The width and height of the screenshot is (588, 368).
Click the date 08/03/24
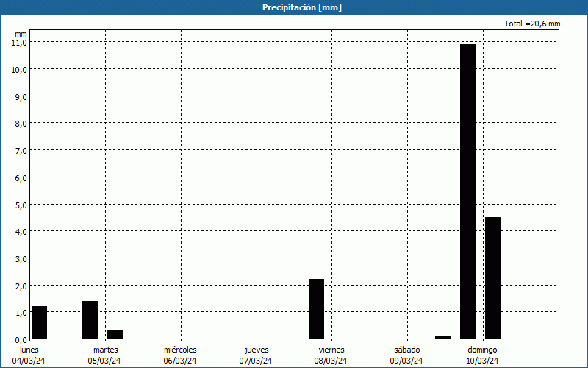331,361
